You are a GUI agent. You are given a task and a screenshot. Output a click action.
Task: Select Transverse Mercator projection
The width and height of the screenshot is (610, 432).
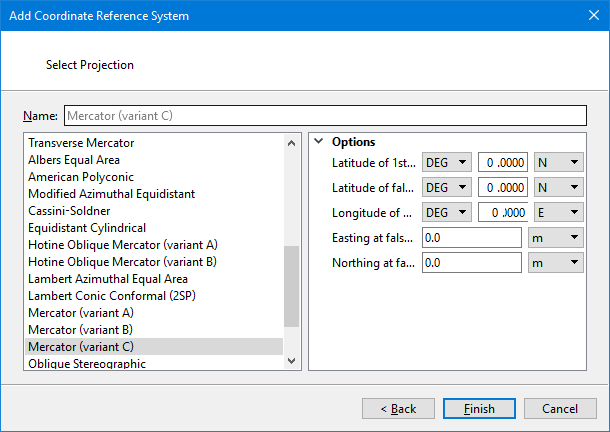point(81,143)
